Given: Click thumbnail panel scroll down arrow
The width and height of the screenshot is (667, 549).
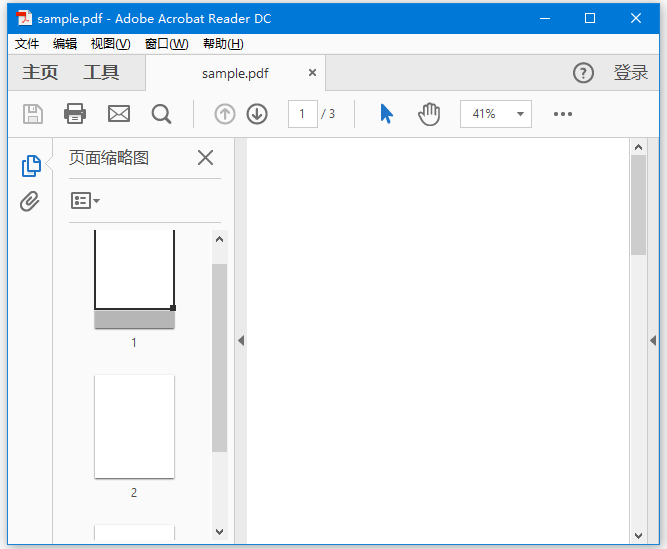Looking at the screenshot, I should (219, 532).
